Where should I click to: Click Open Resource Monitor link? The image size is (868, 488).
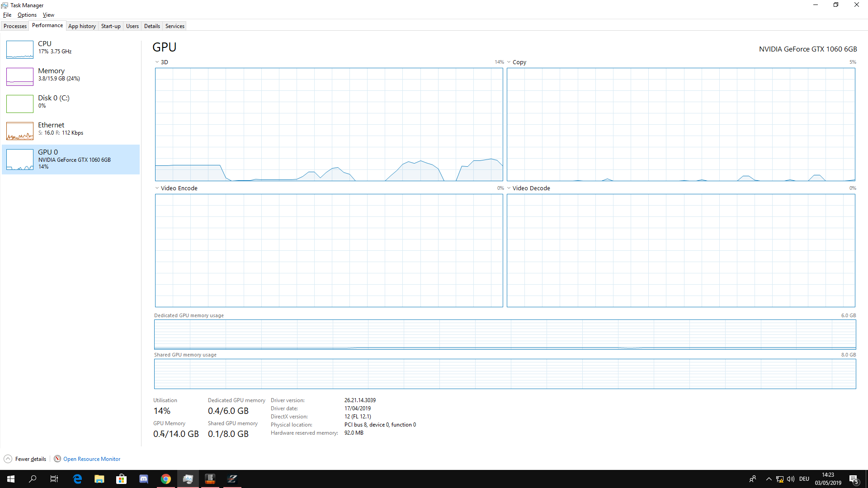(92, 459)
